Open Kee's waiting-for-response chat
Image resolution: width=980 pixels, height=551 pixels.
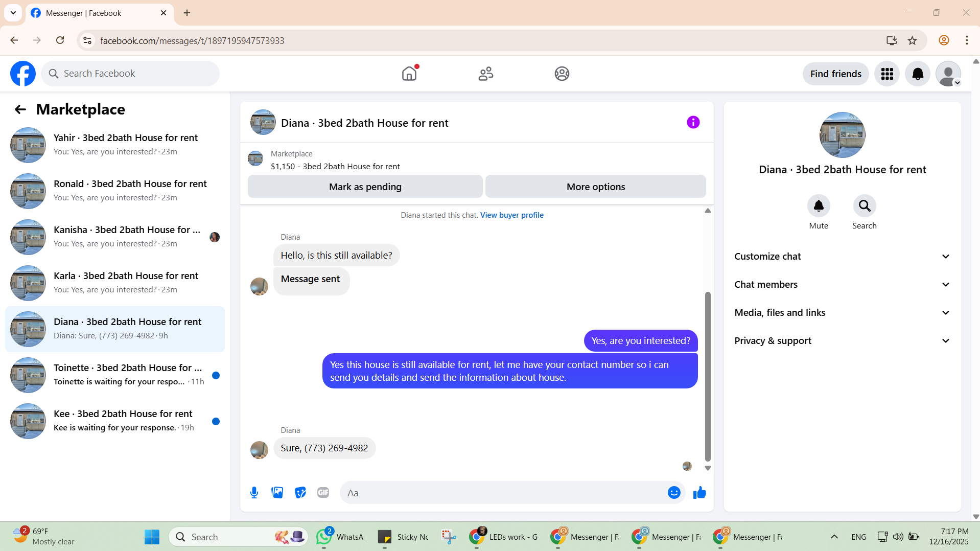tap(115, 421)
